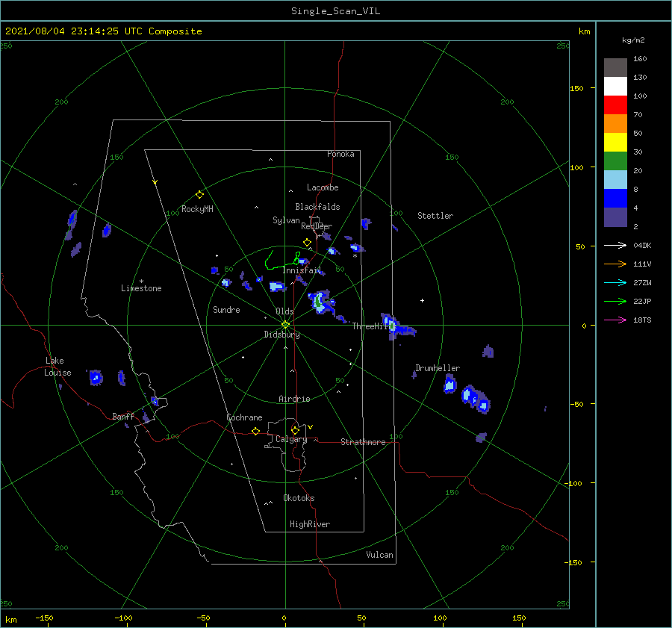Click the Drumheller town label
Viewport: 672px width, 628px height.
pyautogui.click(x=438, y=368)
